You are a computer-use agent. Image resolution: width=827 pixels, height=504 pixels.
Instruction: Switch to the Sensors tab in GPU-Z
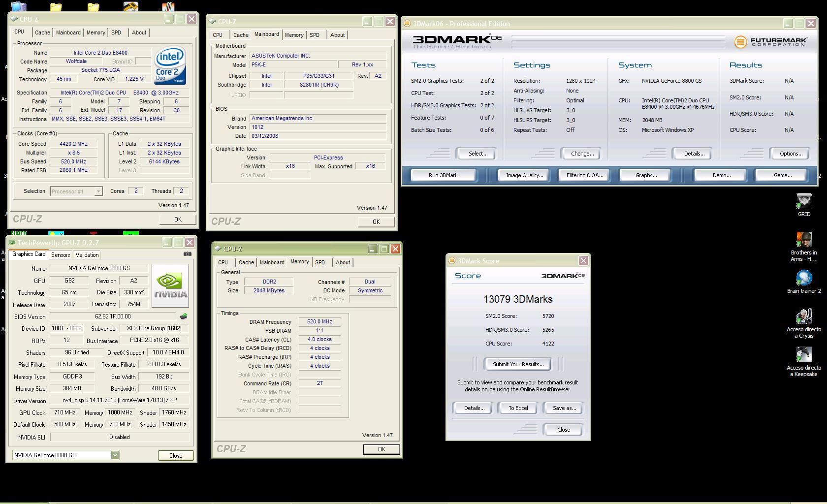point(61,255)
